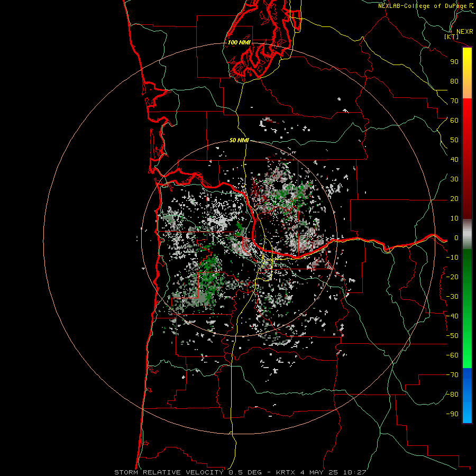Click the -60 label on the velocity scale
This screenshot has height=476, width=476.
(452, 355)
